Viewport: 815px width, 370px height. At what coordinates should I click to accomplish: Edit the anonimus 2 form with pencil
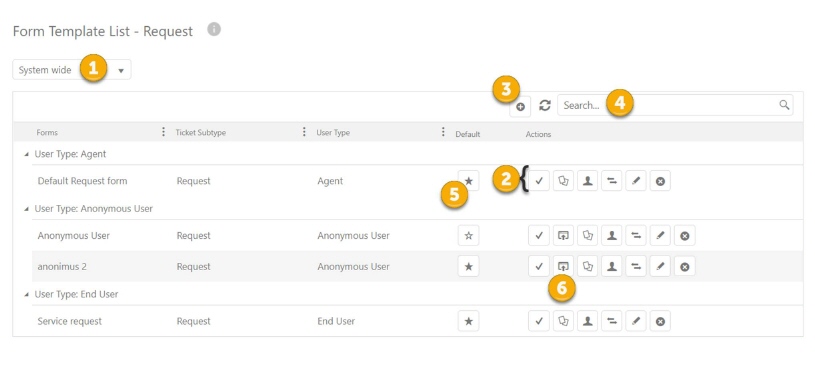[x=660, y=267]
